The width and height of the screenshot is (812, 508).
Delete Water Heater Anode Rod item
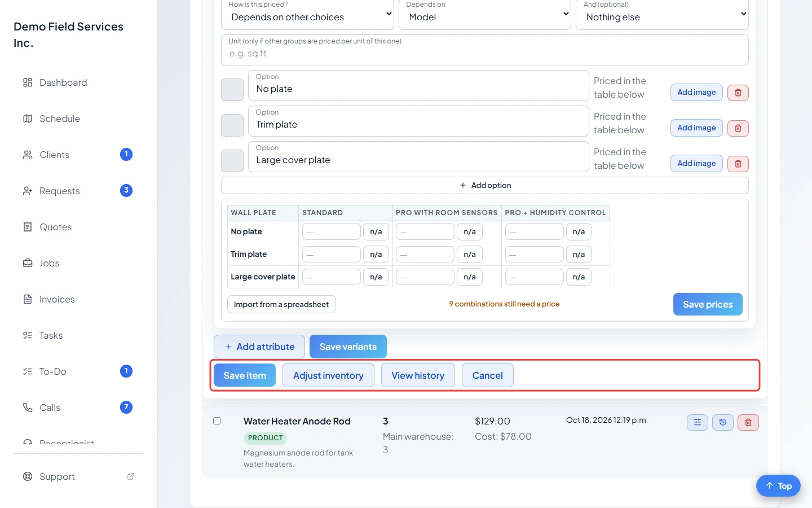[748, 422]
